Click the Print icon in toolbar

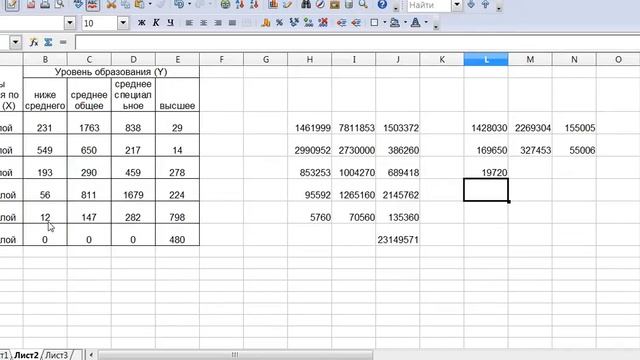click(x=45, y=4)
